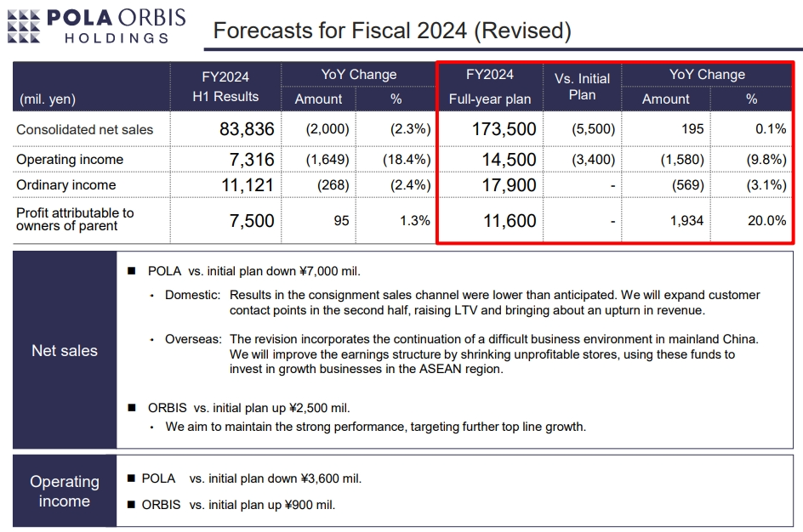Click the (mil. yen) unit label
Screen dimensions: 803x532
48,99
